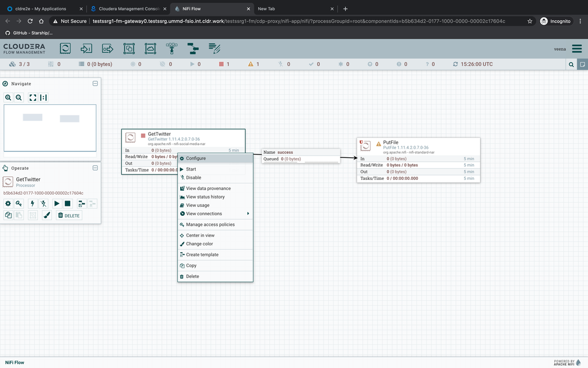This screenshot has height=368, width=588.
Task: Select the Process Group icon in the toolbar
Action: 129,48
